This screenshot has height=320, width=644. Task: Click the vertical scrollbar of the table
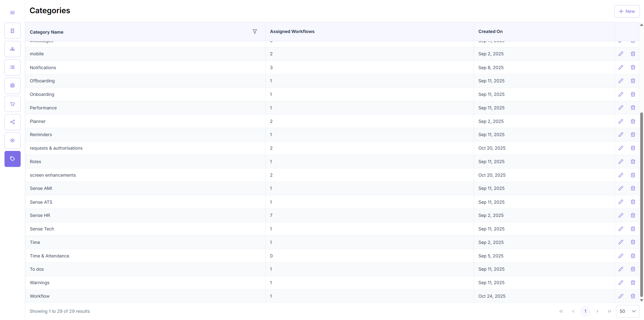click(641, 204)
